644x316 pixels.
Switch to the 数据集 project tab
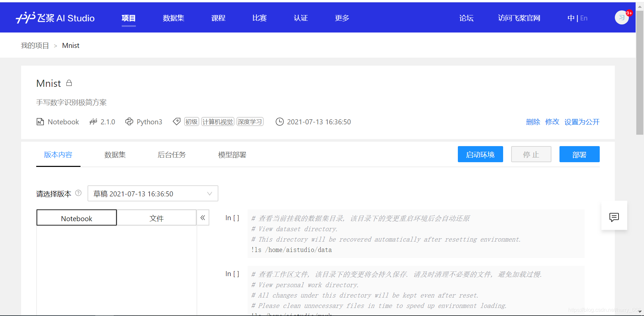click(x=115, y=154)
